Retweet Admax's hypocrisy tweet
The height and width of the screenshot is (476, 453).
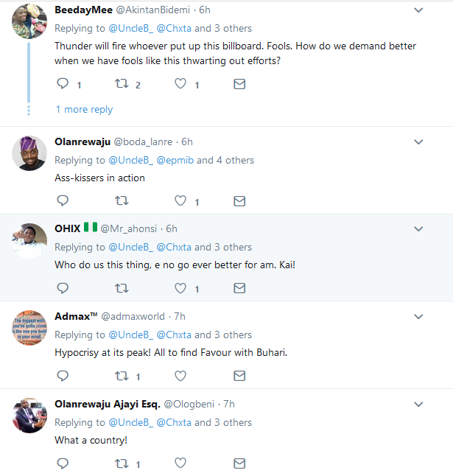click(x=122, y=376)
